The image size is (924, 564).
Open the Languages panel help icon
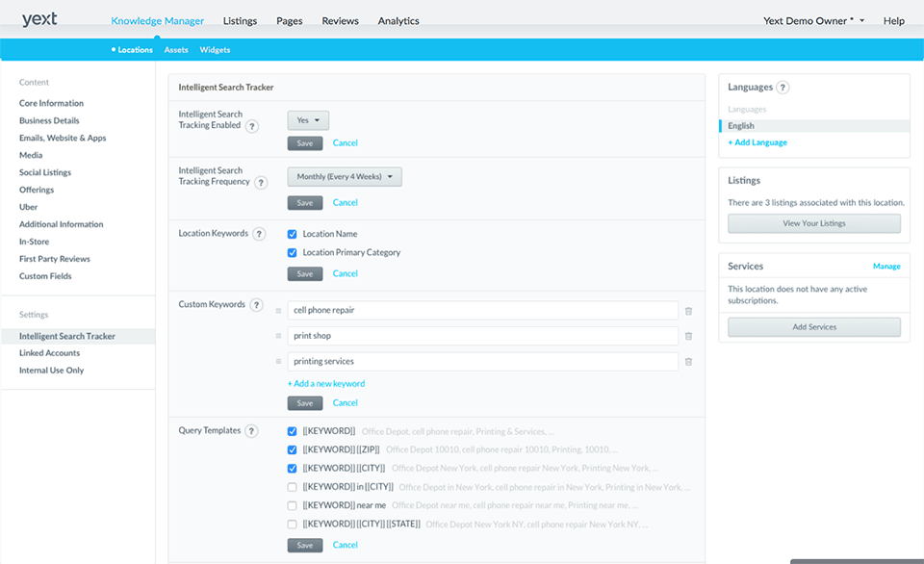click(781, 87)
